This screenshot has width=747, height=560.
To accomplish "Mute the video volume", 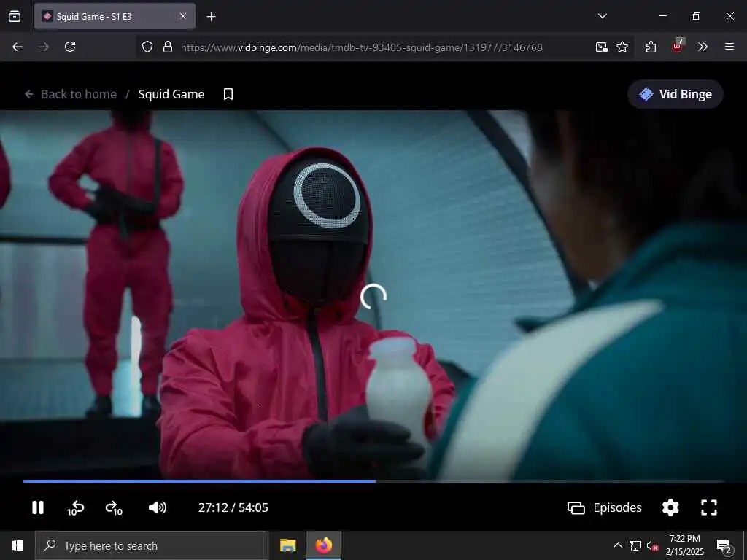I will coord(158,507).
